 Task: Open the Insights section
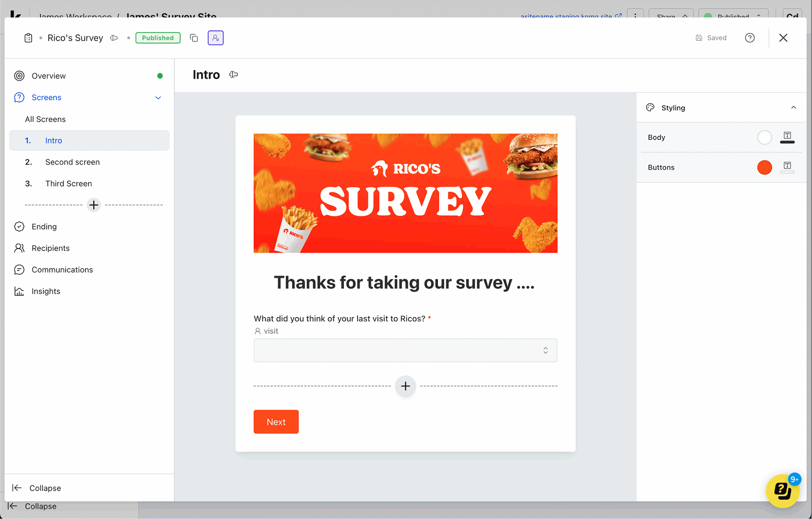click(x=46, y=291)
